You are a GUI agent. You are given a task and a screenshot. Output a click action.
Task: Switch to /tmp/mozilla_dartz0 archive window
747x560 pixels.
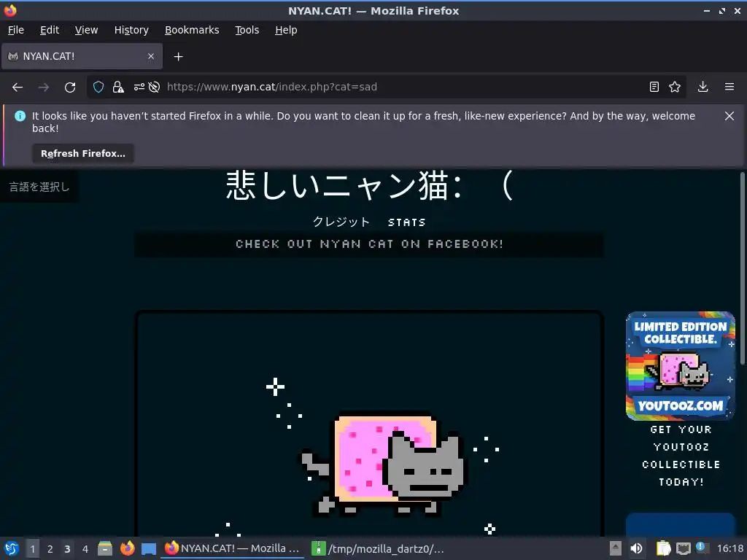379,548
